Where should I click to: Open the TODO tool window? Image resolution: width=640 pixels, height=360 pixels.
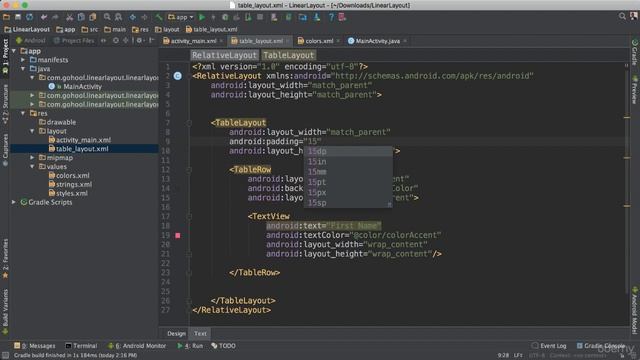(223, 346)
